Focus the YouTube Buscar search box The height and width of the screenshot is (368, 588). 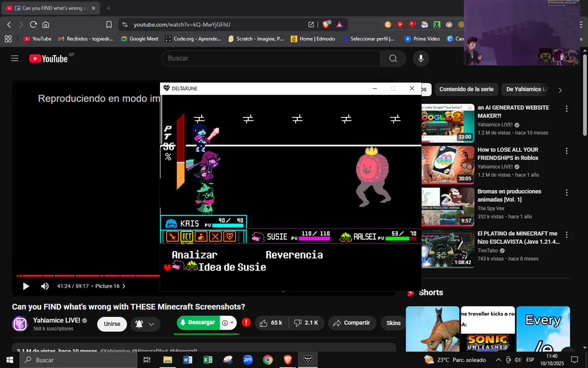[270, 59]
